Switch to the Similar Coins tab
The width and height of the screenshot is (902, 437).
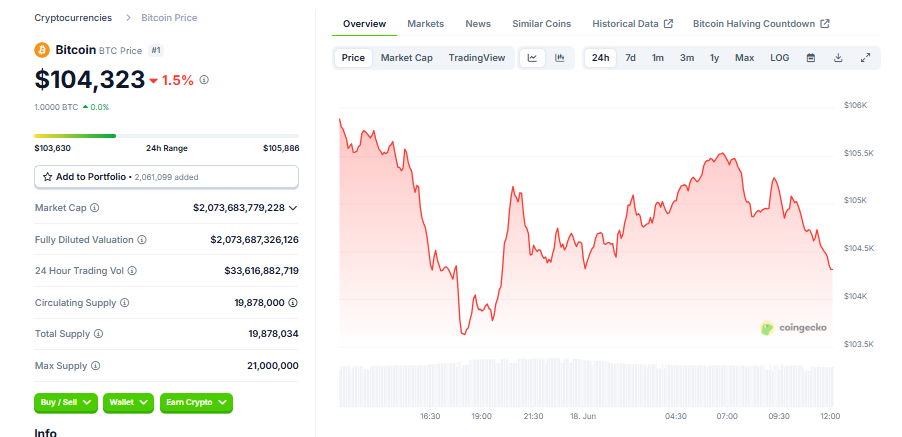[x=541, y=24]
